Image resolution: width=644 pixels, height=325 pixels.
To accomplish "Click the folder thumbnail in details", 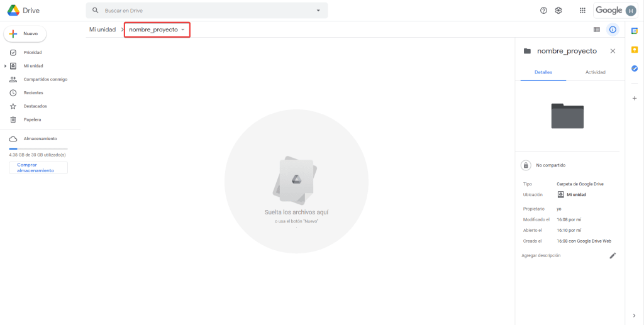I will pyautogui.click(x=567, y=116).
